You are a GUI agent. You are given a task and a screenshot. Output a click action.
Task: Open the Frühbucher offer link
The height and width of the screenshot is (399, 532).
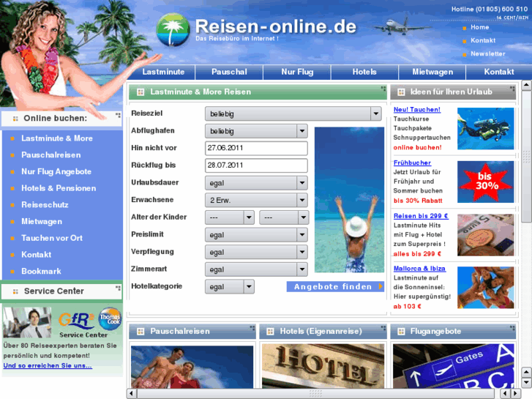412,163
